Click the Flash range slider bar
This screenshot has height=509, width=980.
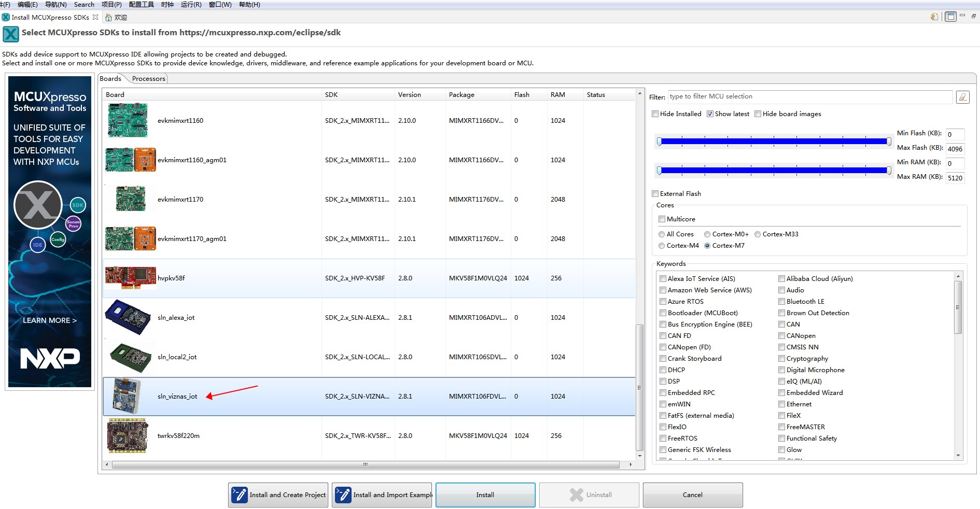click(774, 142)
